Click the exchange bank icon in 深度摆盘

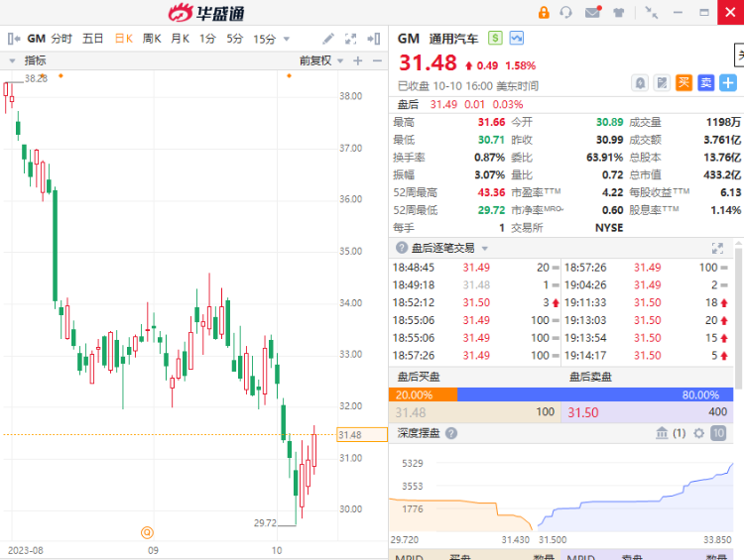(662, 433)
